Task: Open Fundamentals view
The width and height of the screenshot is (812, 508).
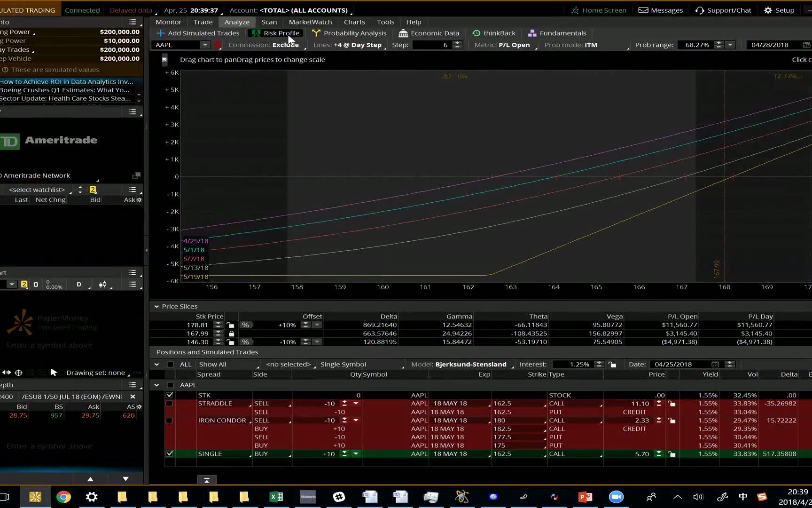Action: click(x=557, y=33)
